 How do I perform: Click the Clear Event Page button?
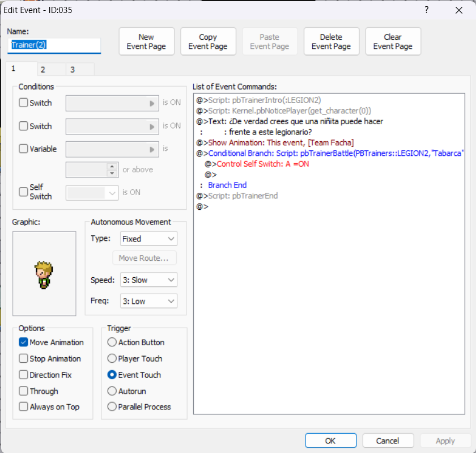(393, 41)
